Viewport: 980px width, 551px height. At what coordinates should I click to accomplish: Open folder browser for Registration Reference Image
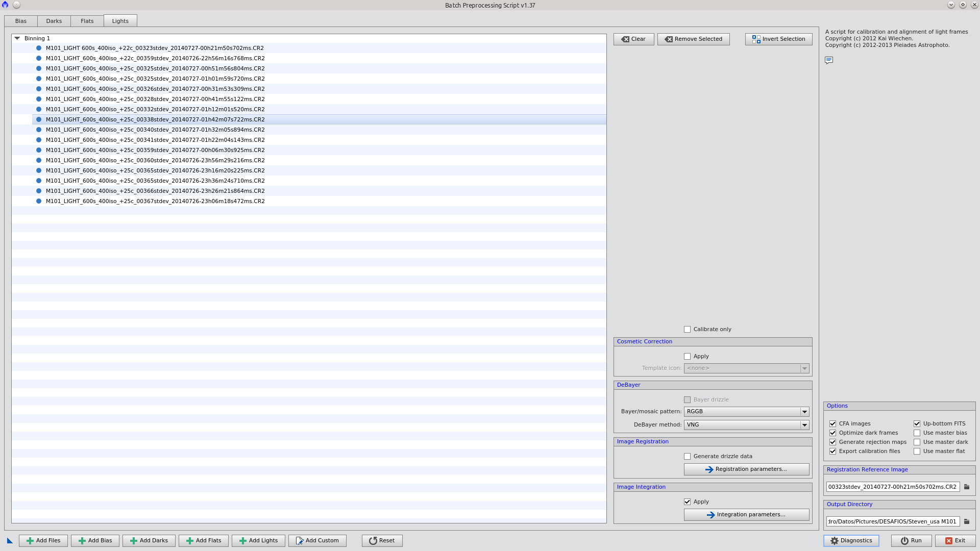(967, 487)
